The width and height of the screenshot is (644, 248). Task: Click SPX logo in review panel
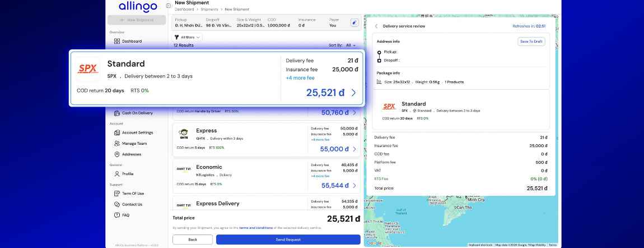coord(389,107)
